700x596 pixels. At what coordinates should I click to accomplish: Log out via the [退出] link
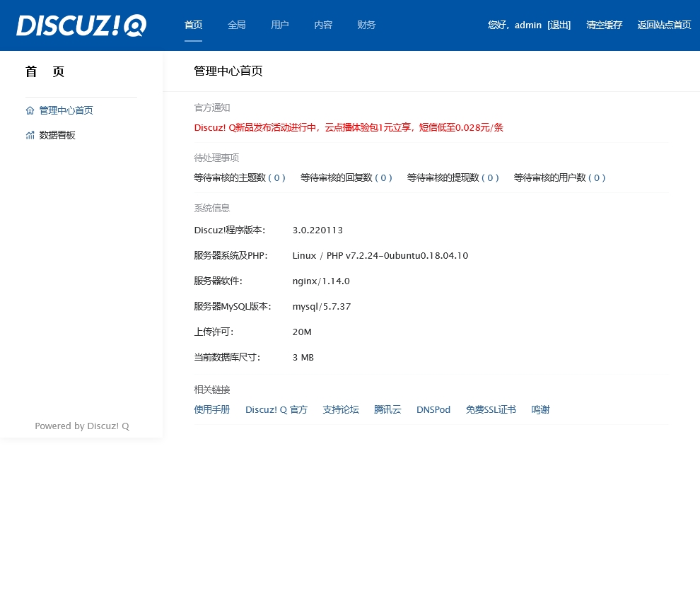559,25
